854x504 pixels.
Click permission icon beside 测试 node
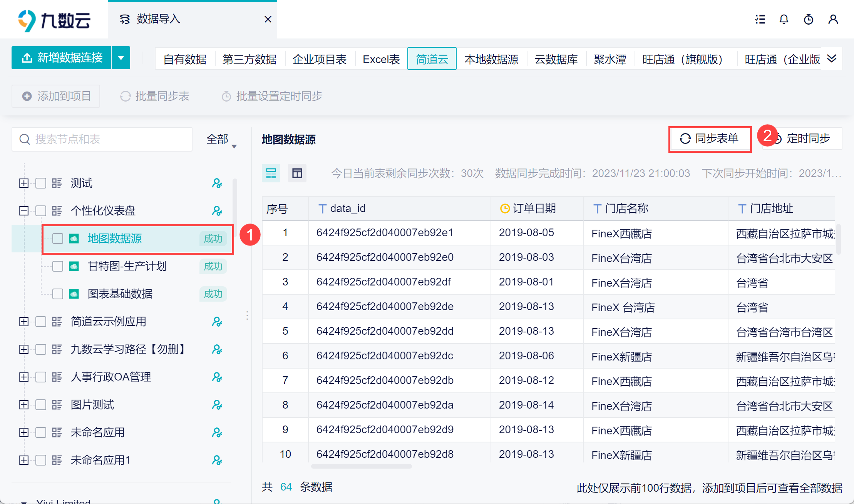[x=217, y=183]
